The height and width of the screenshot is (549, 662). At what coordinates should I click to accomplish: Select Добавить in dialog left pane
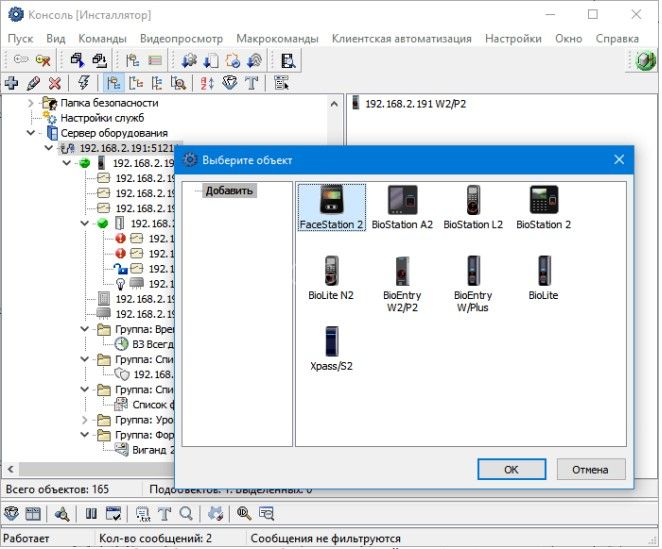point(229,190)
